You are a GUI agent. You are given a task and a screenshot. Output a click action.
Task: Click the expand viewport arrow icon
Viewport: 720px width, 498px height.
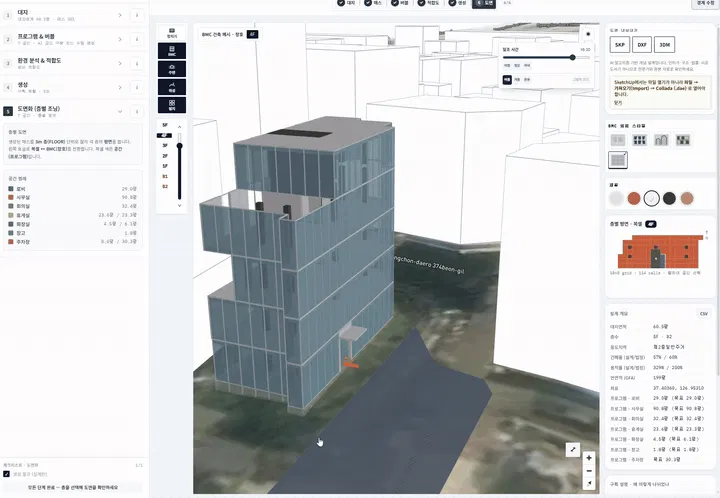(573, 449)
